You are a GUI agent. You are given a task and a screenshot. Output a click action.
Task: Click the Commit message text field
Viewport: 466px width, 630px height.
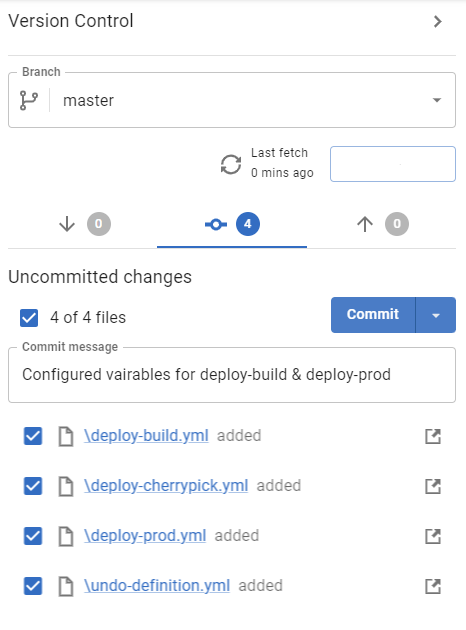pyautogui.click(x=232, y=375)
